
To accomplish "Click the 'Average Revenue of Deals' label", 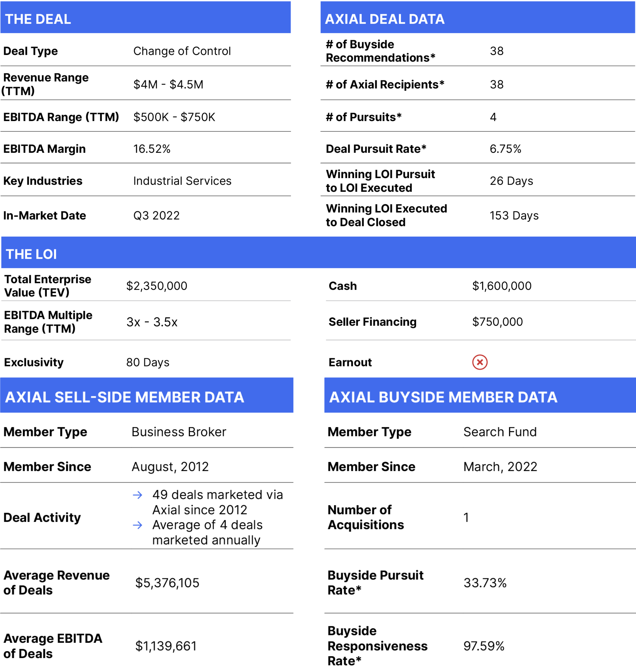I will coord(56,583).
